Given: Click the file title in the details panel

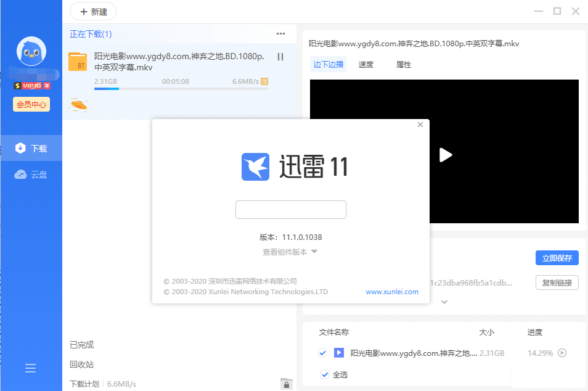Looking at the screenshot, I should 414,44.
